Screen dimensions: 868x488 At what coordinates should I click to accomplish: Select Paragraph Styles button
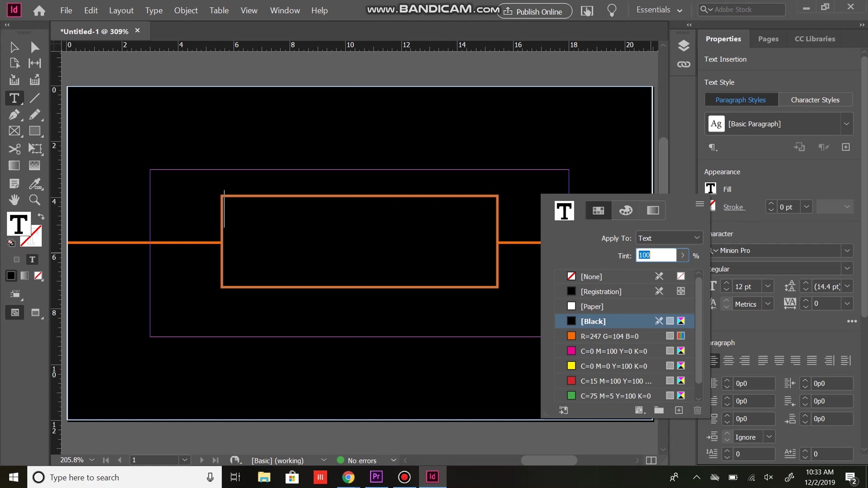741,100
